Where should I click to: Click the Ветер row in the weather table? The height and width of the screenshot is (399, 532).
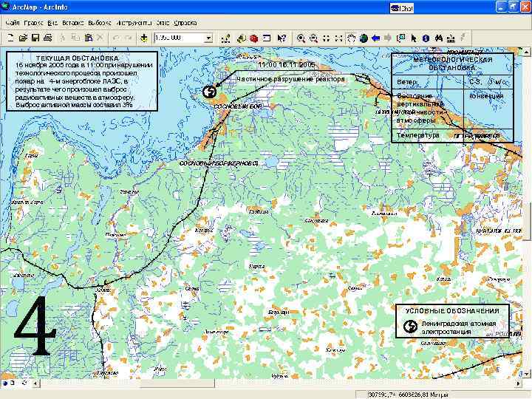(452, 82)
